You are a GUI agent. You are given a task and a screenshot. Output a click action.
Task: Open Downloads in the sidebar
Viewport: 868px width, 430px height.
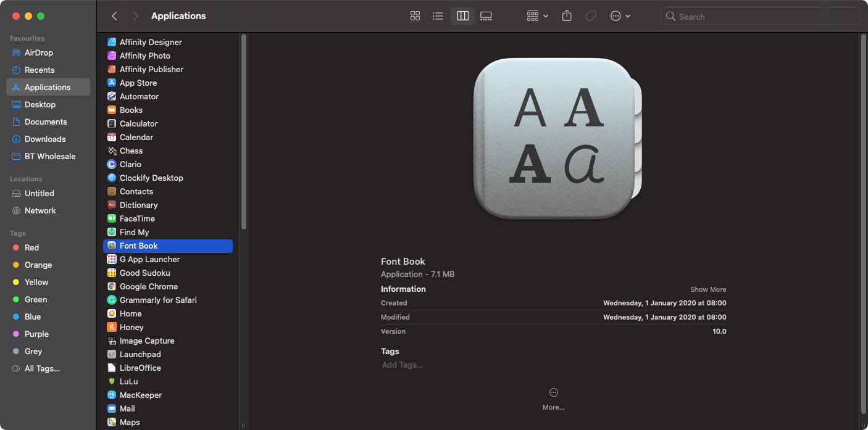click(48, 139)
